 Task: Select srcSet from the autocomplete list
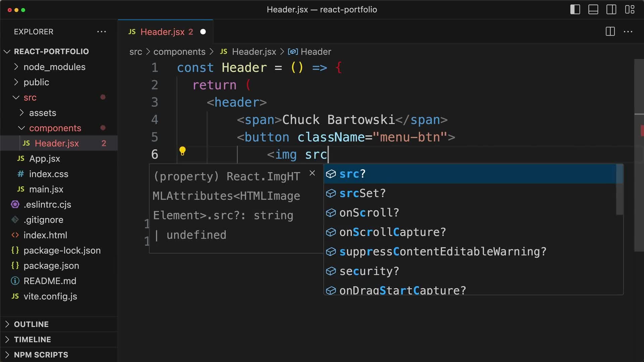(362, 193)
